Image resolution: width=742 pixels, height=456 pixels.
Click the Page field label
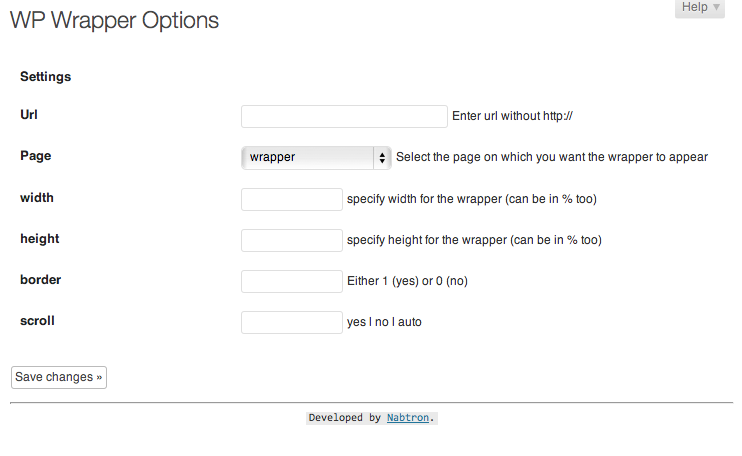35,156
